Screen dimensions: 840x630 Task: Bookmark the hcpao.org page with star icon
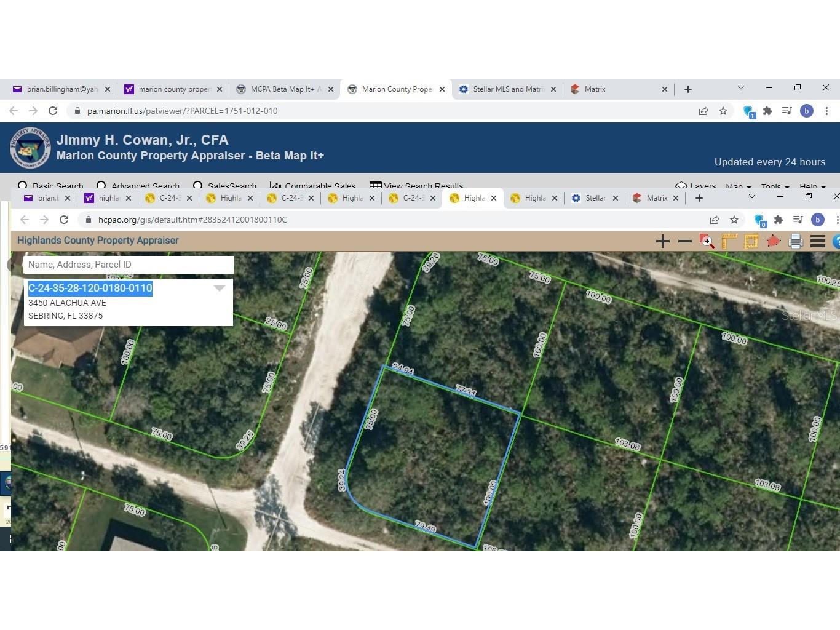(x=734, y=220)
